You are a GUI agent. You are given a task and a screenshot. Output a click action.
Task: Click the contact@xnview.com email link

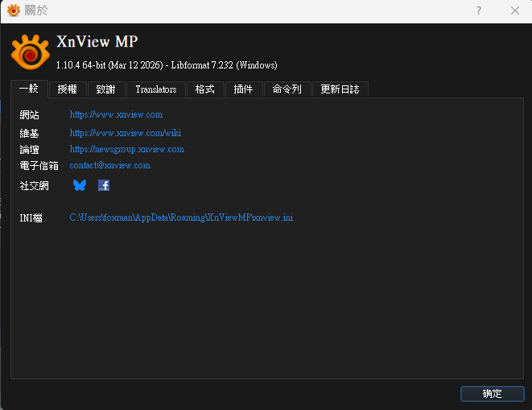pyautogui.click(x=110, y=165)
